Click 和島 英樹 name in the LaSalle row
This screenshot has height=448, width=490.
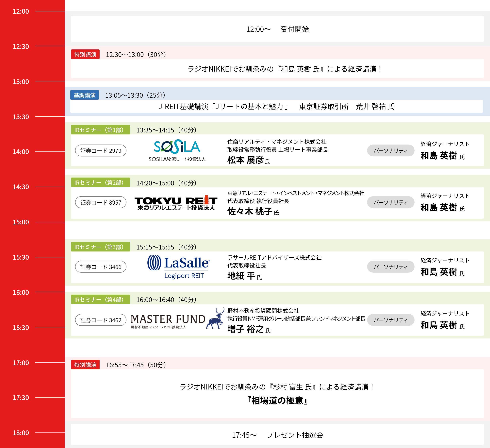pos(439,272)
